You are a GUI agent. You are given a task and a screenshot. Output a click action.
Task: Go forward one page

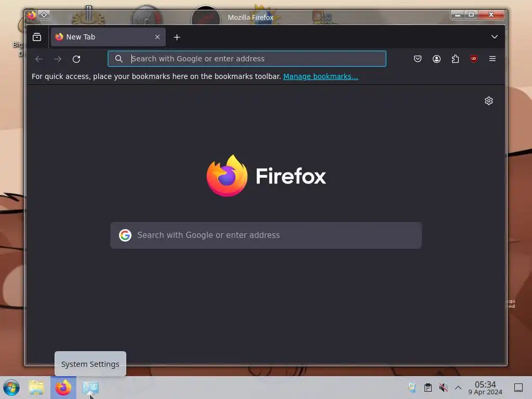click(x=58, y=59)
